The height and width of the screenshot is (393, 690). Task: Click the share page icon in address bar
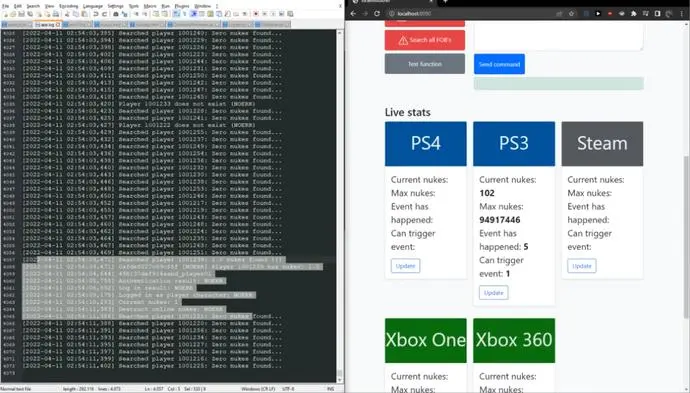coord(559,14)
